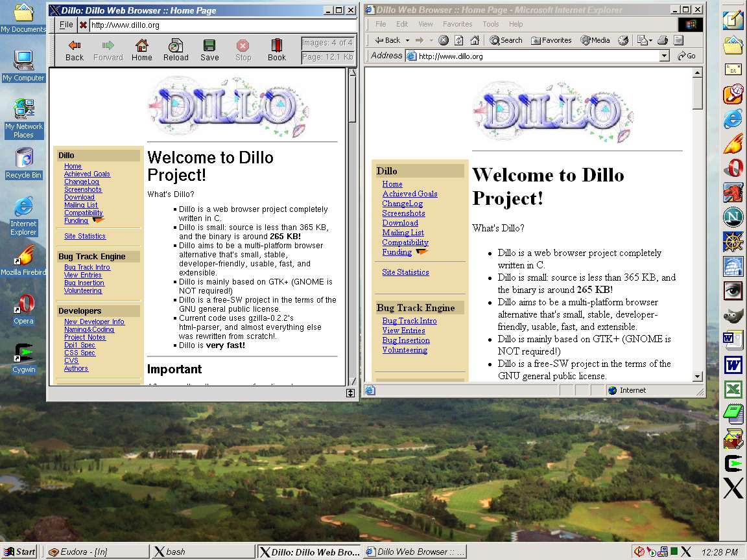Open Internet Explorer Tools menu
Viewport: 747px width, 560px height.
(x=491, y=24)
